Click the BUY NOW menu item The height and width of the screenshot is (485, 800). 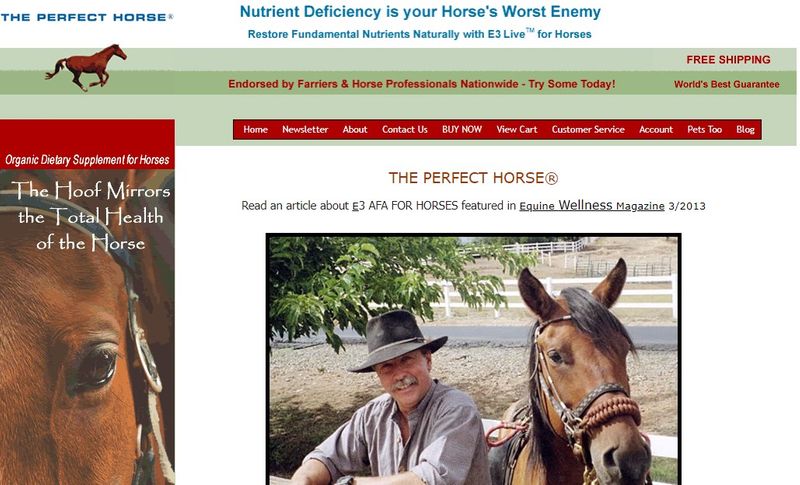coord(462,130)
